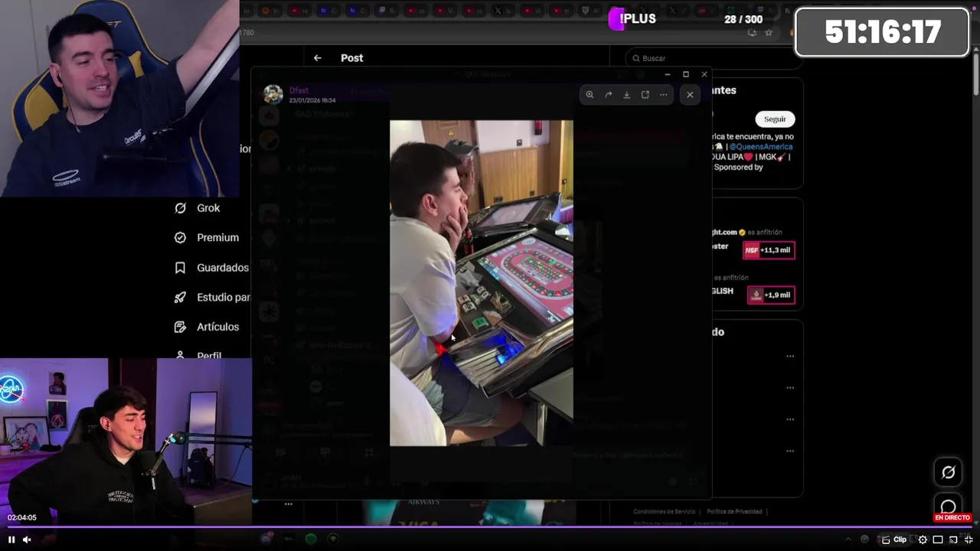The width and height of the screenshot is (980, 551).
Task: Exit fullscreen mode in player
Action: [x=969, y=540]
